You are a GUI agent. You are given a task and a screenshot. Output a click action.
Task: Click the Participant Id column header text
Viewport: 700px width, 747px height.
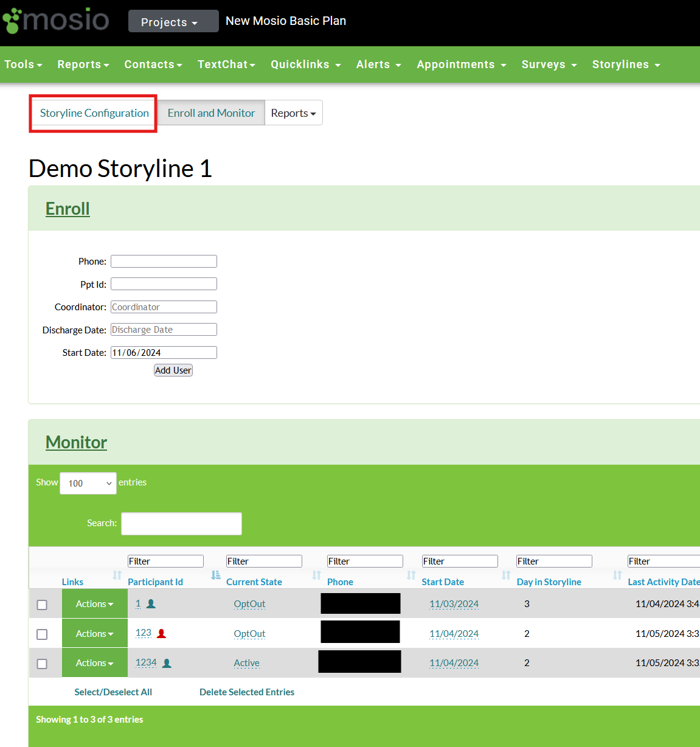tap(155, 582)
